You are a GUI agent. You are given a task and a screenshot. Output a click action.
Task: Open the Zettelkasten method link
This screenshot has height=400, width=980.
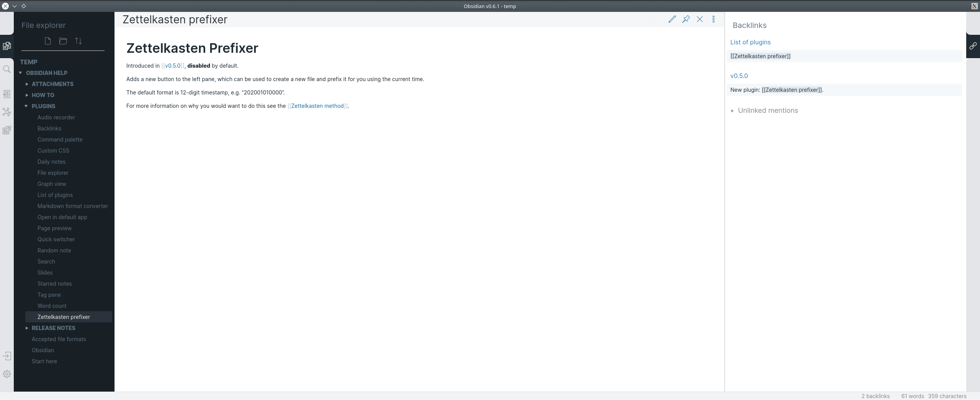[318, 106]
